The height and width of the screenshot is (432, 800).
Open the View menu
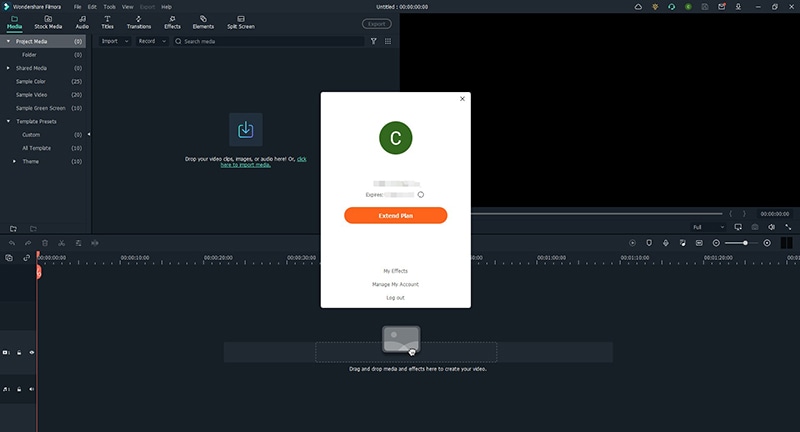pos(128,7)
